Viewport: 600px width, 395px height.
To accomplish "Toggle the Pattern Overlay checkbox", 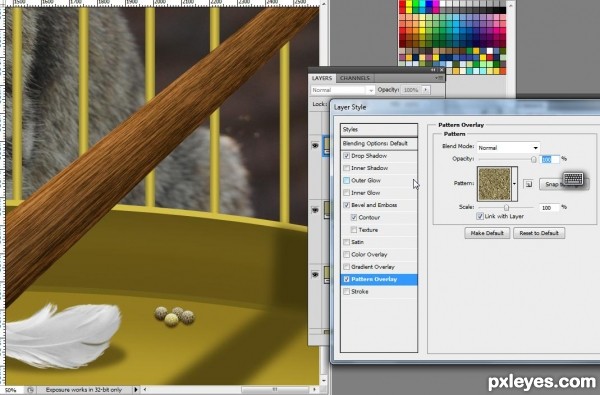I will [346, 279].
